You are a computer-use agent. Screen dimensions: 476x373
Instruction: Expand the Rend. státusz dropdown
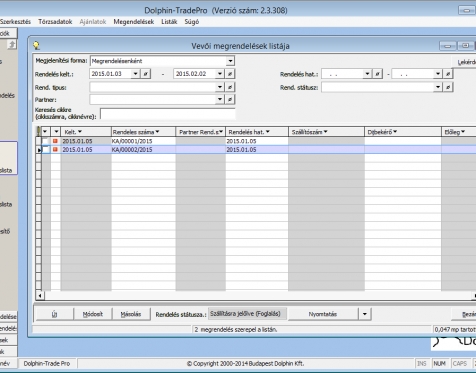click(x=438, y=87)
